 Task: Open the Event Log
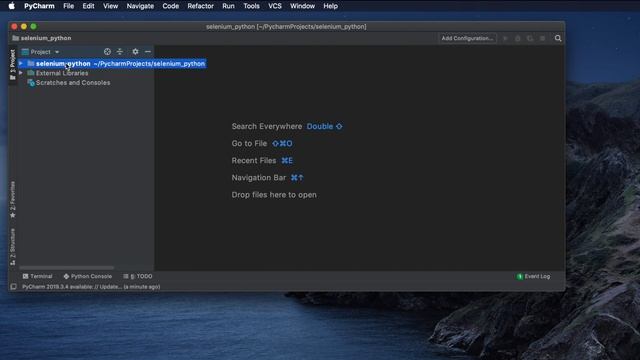pyautogui.click(x=533, y=277)
